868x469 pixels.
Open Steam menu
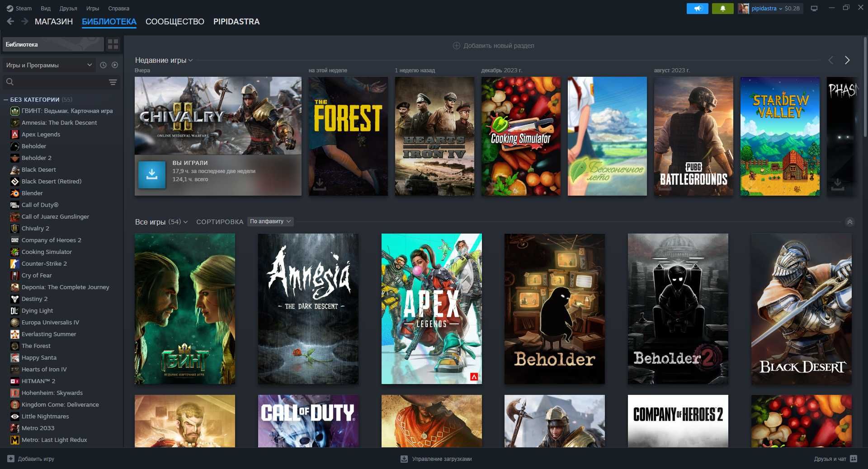19,8
